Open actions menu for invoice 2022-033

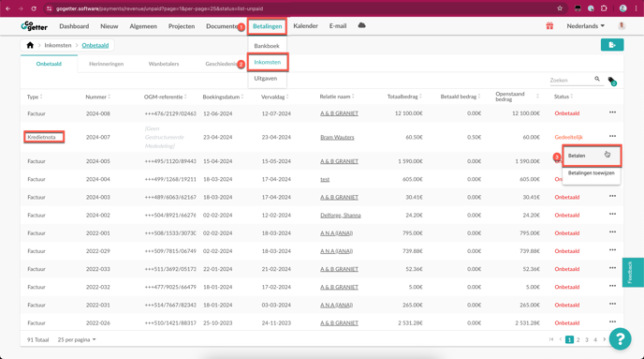[612, 268]
